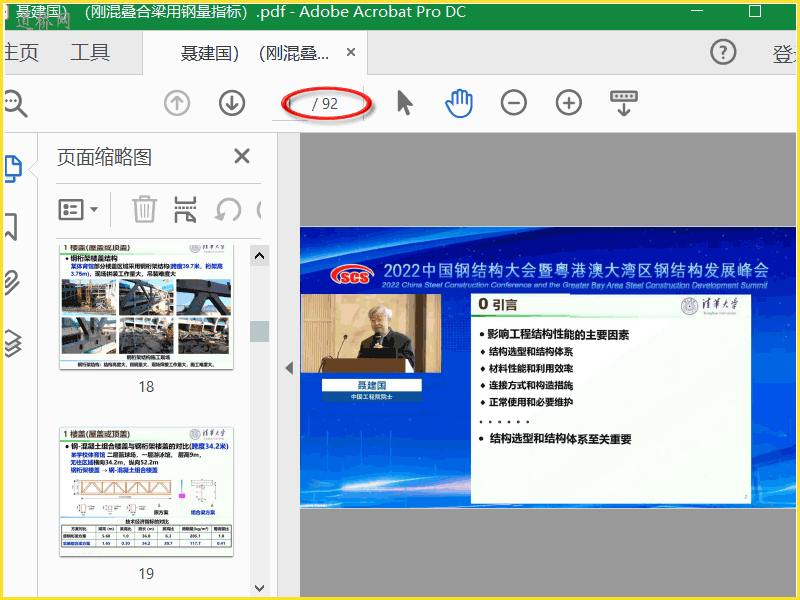The height and width of the screenshot is (600, 800).
Task: Click bullet 结构选型和结构体系至关重要
Action: (560, 439)
